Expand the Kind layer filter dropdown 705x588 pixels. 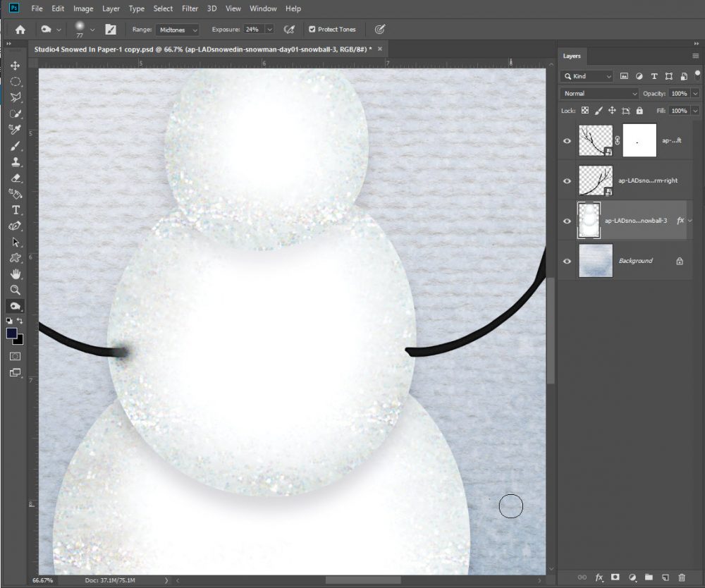coord(587,76)
